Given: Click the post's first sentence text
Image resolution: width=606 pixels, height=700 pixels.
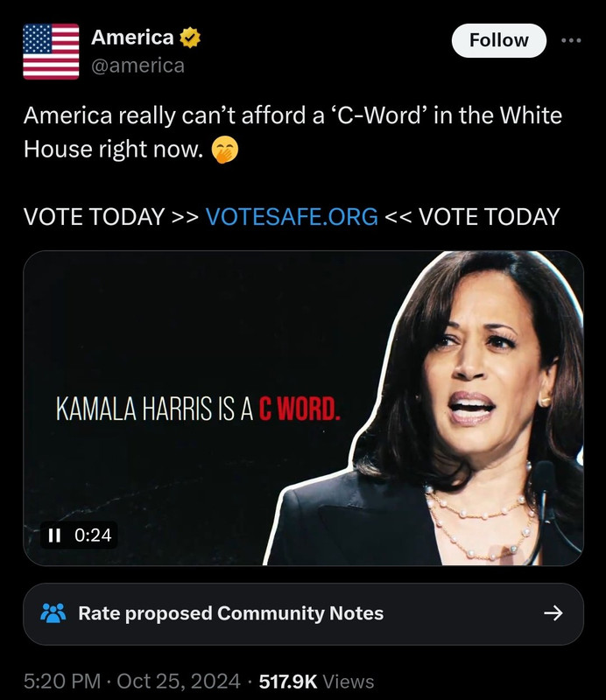Looking at the screenshot, I should 292,132.
